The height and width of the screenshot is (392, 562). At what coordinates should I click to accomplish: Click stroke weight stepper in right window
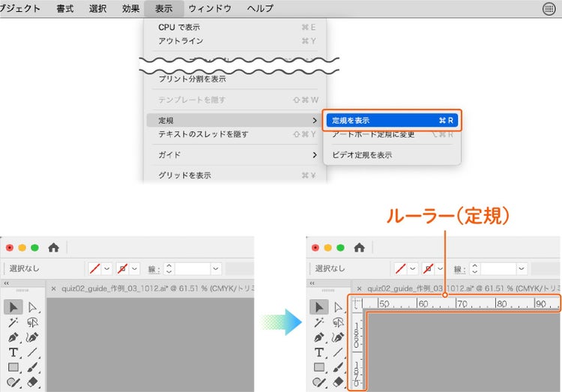(474, 268)
